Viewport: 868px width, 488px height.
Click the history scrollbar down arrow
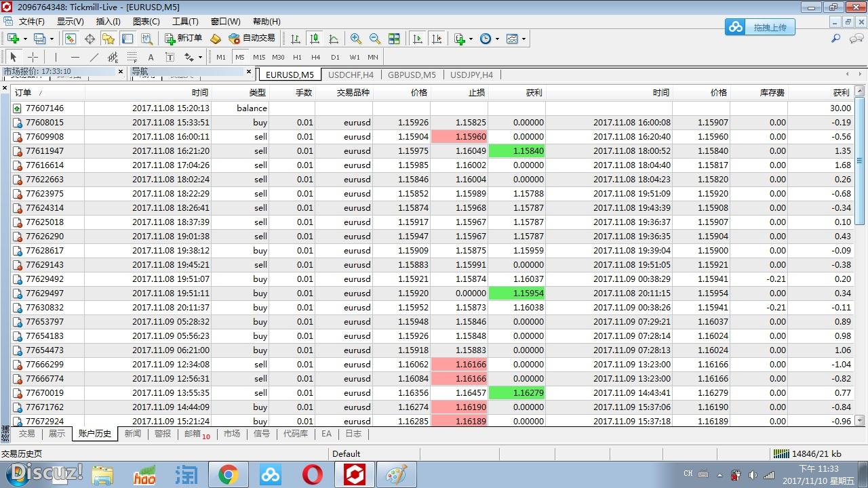click(860, 420)
